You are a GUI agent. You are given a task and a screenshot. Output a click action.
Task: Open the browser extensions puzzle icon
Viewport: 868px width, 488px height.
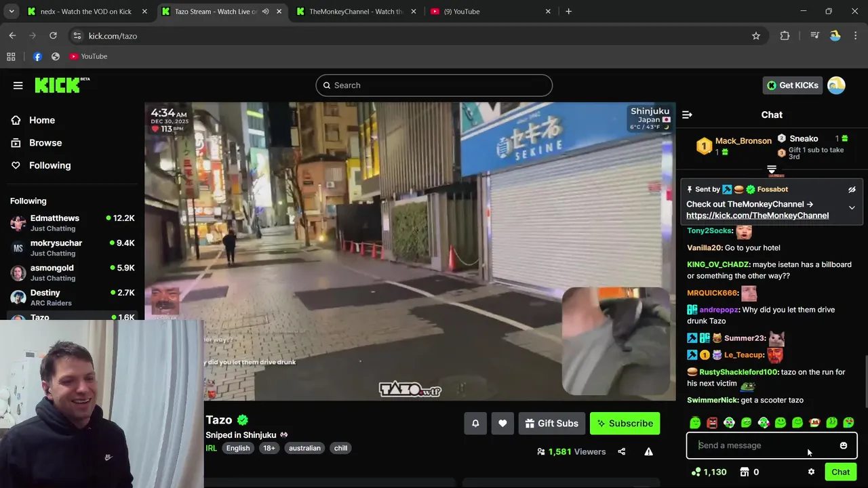click(x=785, y=36)
